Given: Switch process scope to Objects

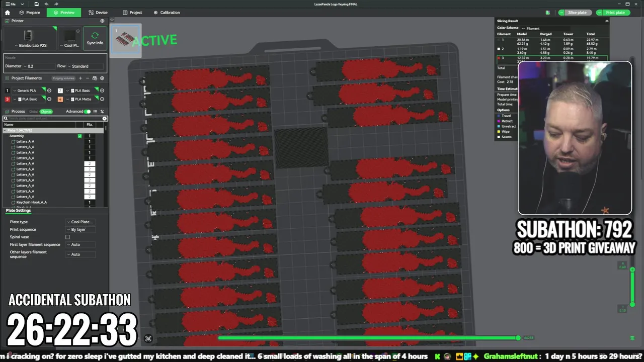Looking at the screenshot, I should (x=46, y=112).
